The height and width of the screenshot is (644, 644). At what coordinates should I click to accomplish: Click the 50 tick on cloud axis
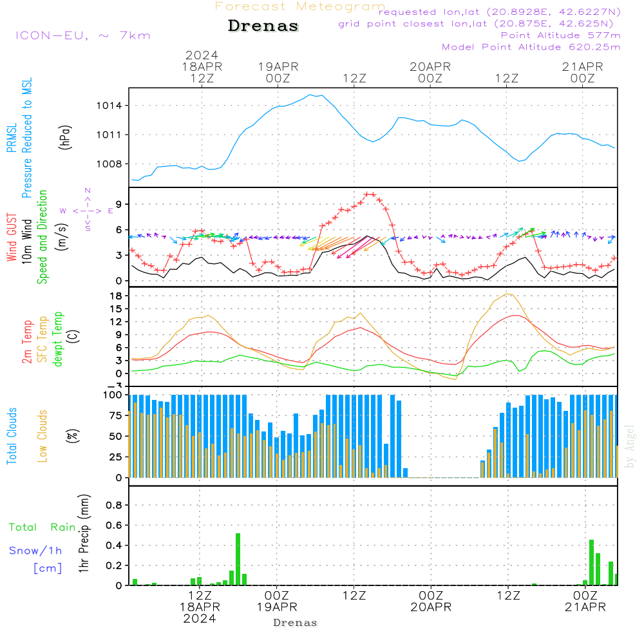[x=116, y=436]
